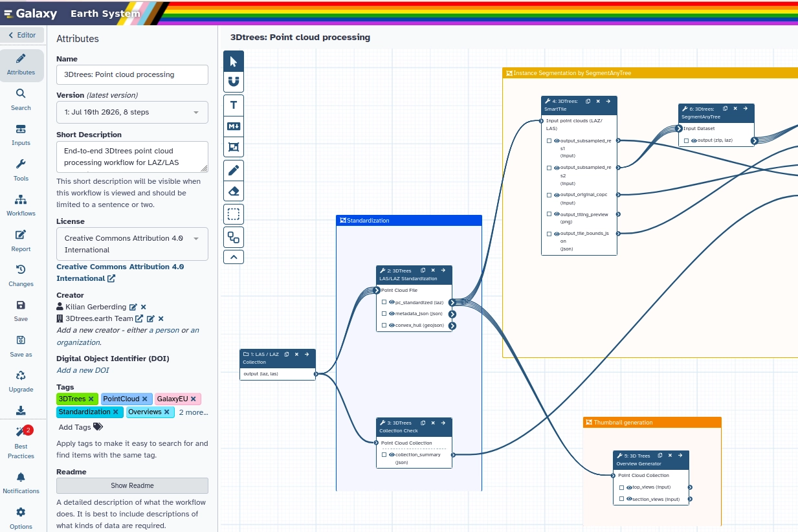
Task: Click the workflow Name input field
Action: (x=132, y=74)
